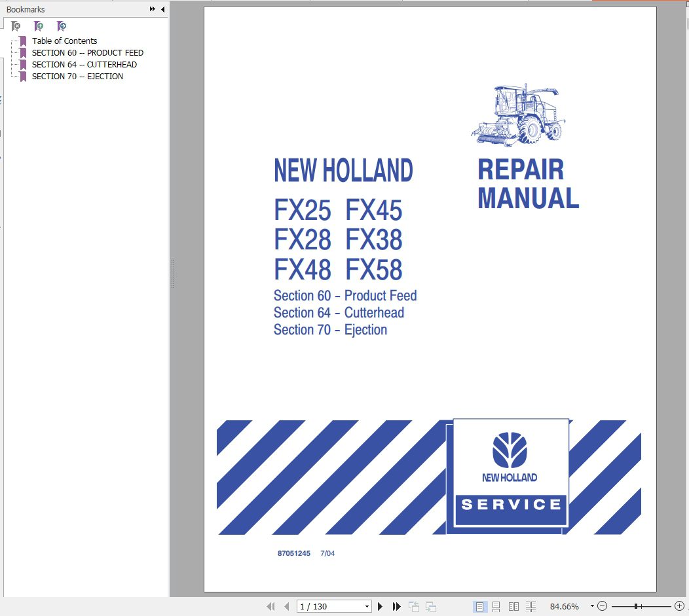Go to the previous view
The width and height of the screenshot is (689, 616).
point(413,606)
